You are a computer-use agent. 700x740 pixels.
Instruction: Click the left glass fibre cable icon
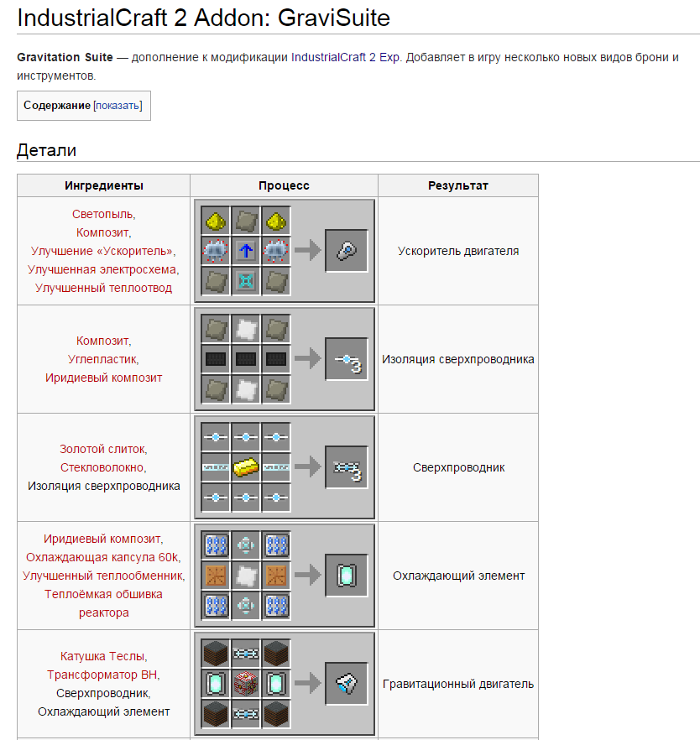[x=216, y=467]
